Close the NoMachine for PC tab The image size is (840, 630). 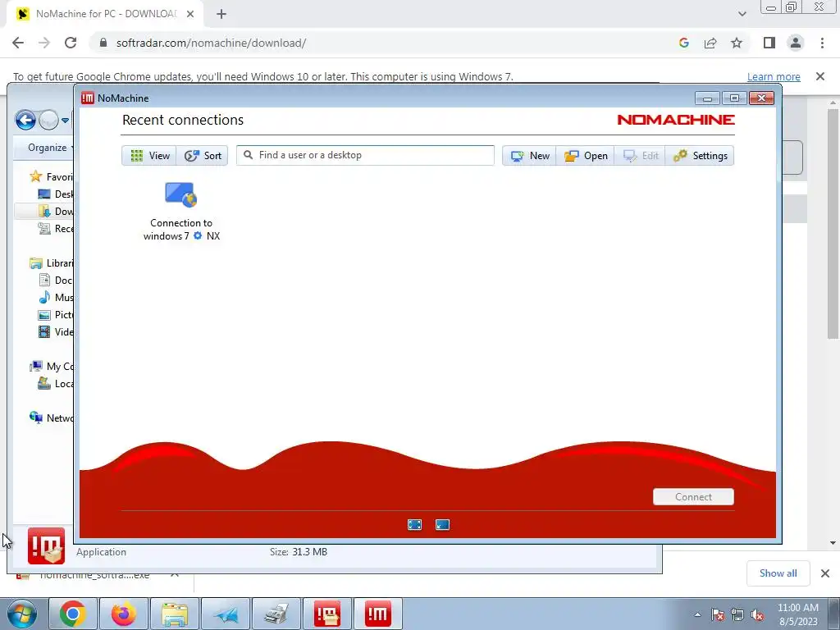[x=190, y=14]
